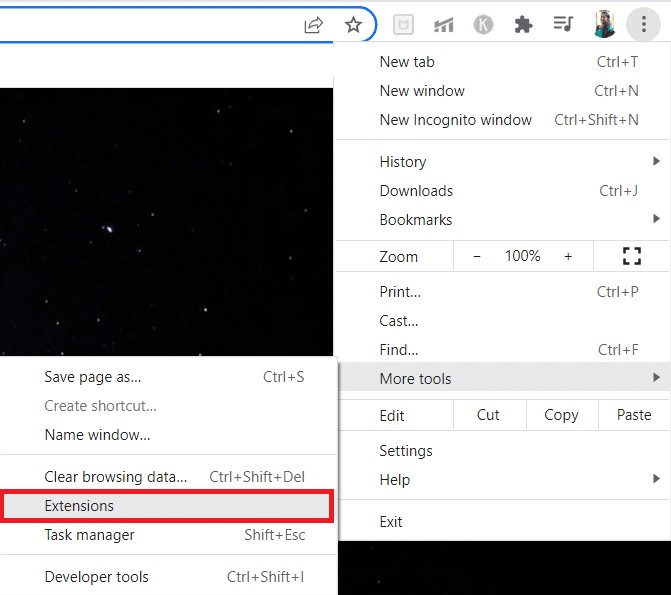
Task: Expand the History submenu
Action: [502, 162]
